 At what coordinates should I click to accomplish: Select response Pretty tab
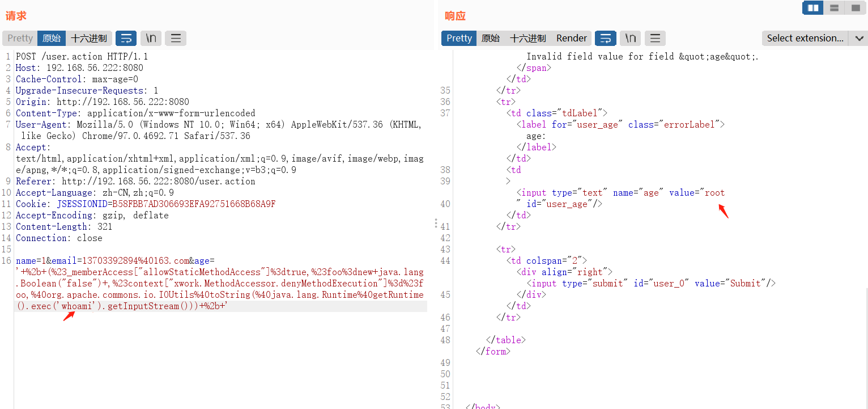tap(459, 38)
